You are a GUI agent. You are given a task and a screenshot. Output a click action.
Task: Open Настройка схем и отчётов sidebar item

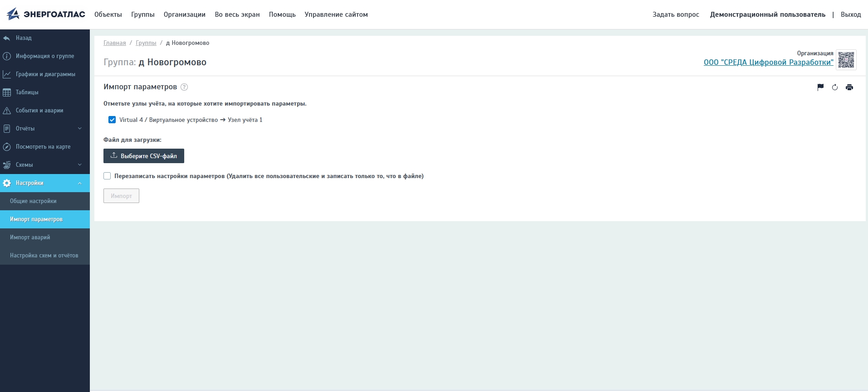(45, 256)
